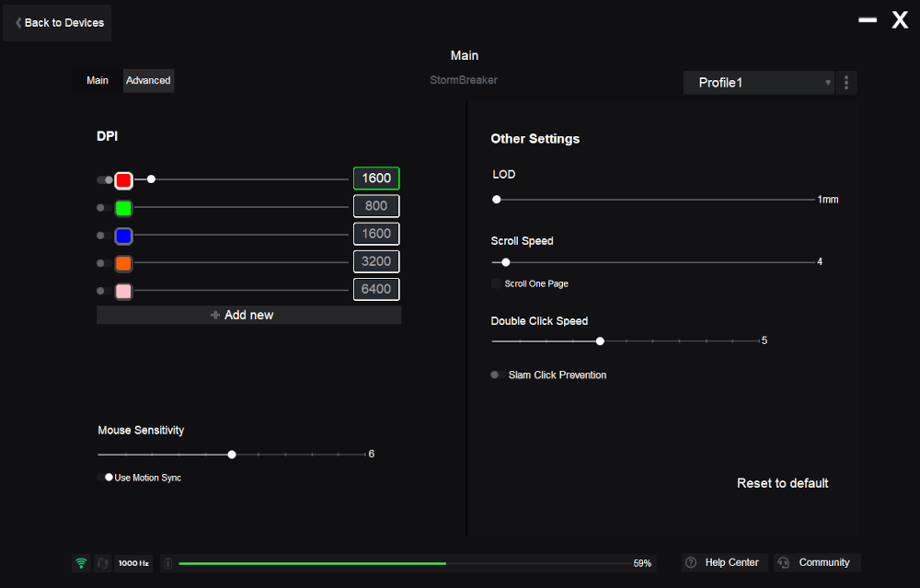Click the green-highlighted 1600 DPI field
The height and width of the screenshot is (588, 920).
376,179
